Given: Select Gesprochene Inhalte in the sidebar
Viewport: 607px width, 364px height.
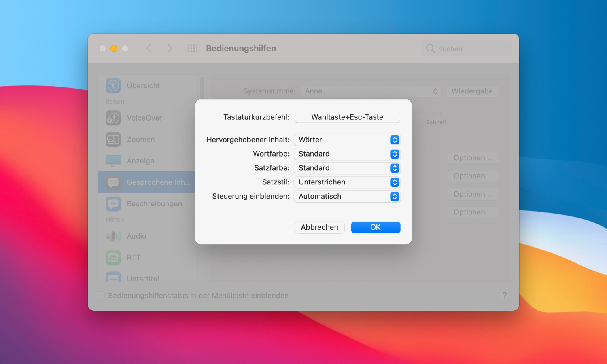Looking at the screenshot, I should [x=158, y=182].
